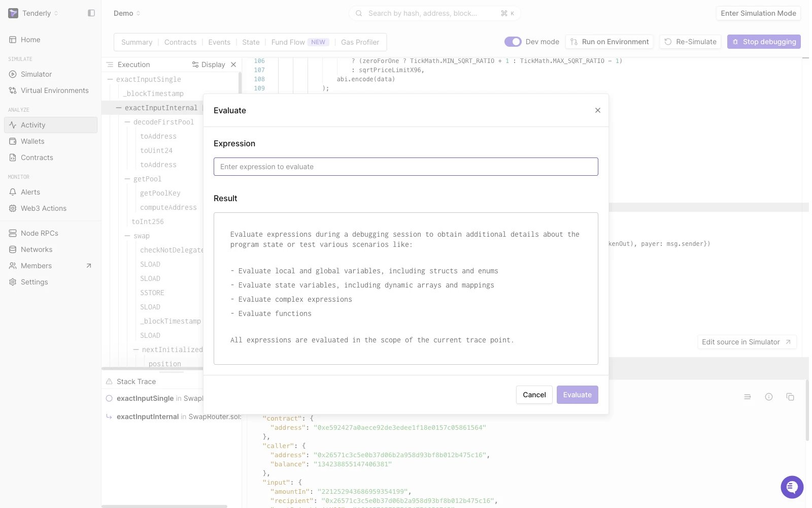Close the Evaluate dialog
Screen dimensions: 812x508
click(x=598, y=110)
